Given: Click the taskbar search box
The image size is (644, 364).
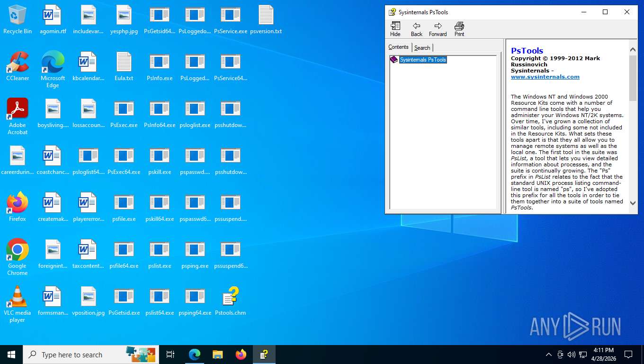Looking at the screenshot, I should [x=91, y=355].
